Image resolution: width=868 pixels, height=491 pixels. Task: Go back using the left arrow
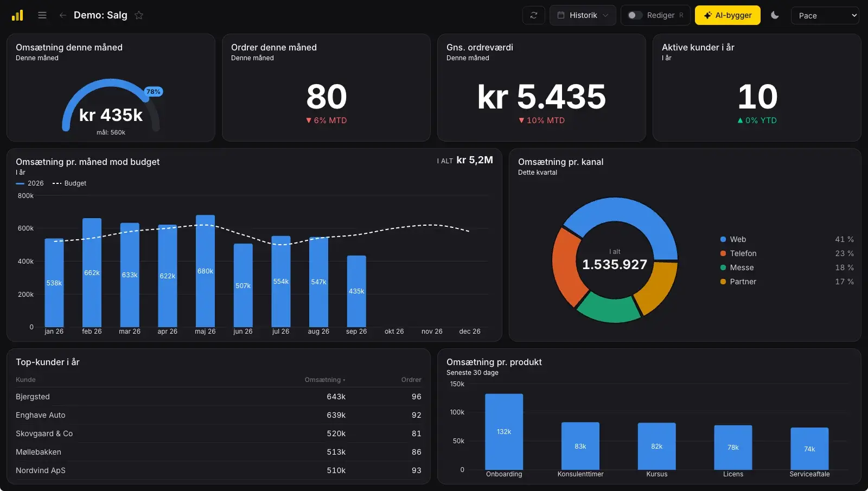63,15
